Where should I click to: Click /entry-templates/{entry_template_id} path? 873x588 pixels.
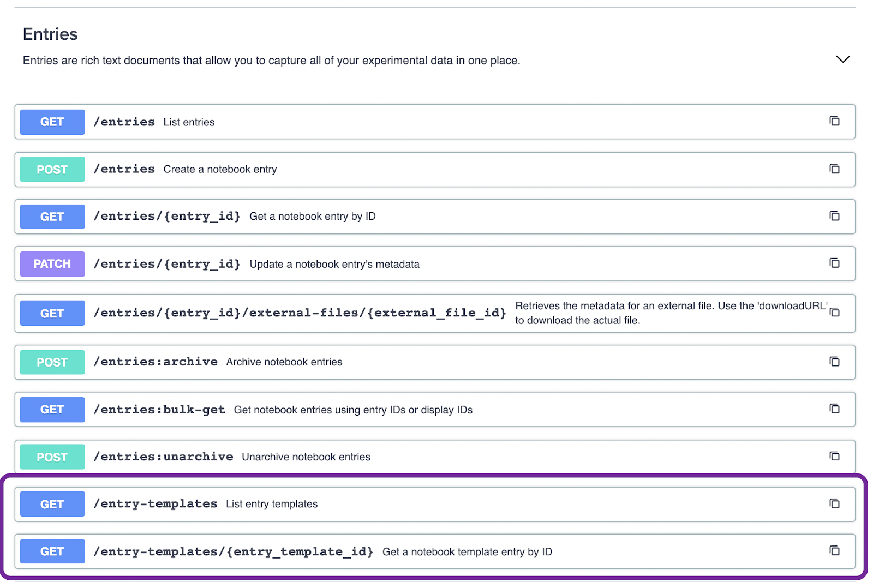(x=234, y=551)
